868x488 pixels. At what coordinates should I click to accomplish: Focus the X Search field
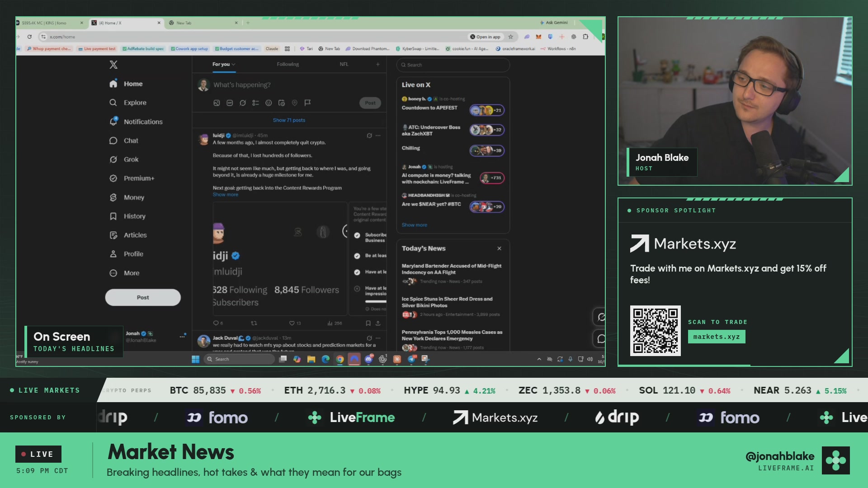click(x=453, y=65)
